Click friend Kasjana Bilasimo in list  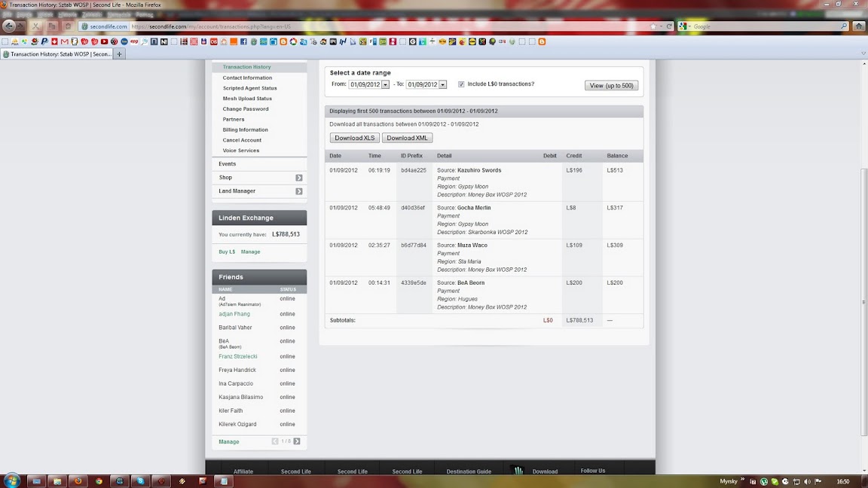[x=241, y=398]
